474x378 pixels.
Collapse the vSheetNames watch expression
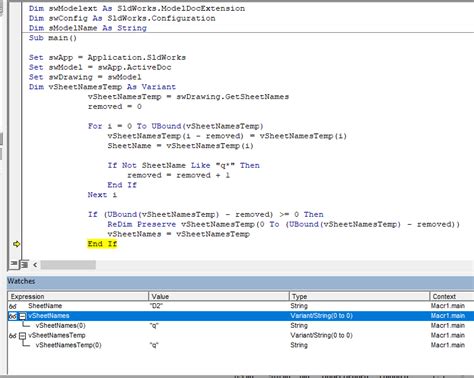pyautogui.click(x=22, y=316)
